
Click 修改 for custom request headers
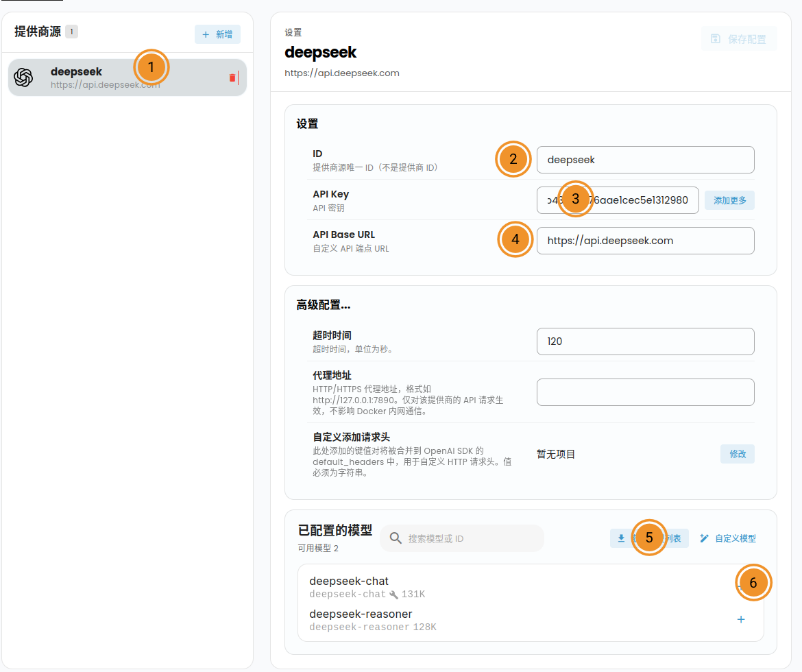tap(737, 454)
